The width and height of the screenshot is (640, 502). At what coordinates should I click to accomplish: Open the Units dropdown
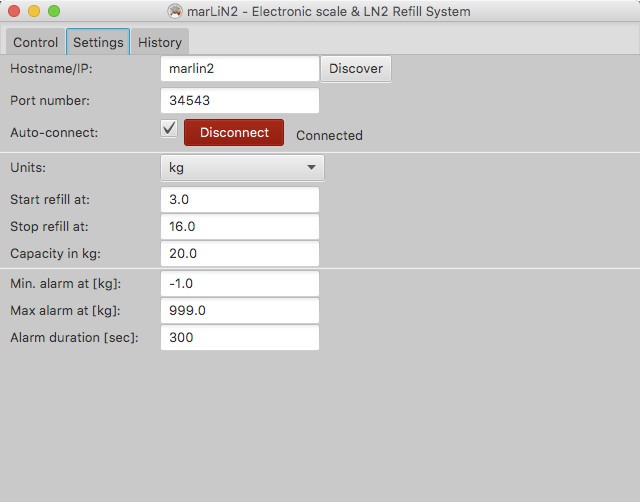(242, 168)
